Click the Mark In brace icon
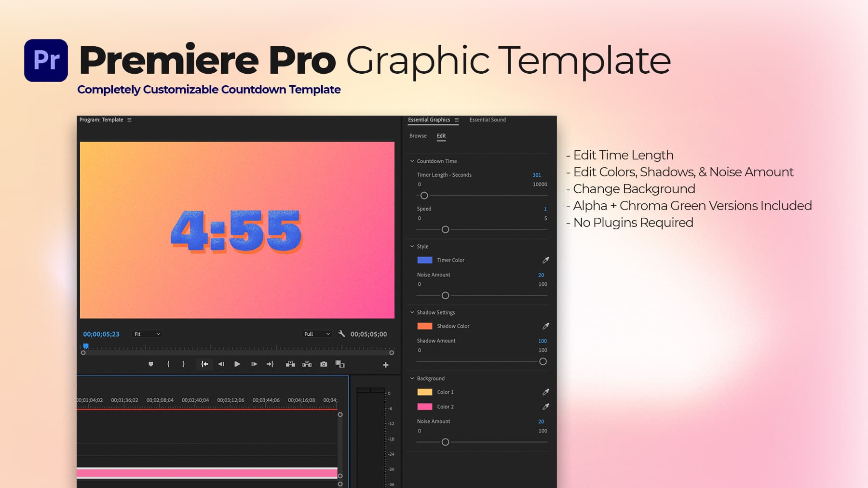This screenshot has width=868, height=488. [x=168, y=364]
